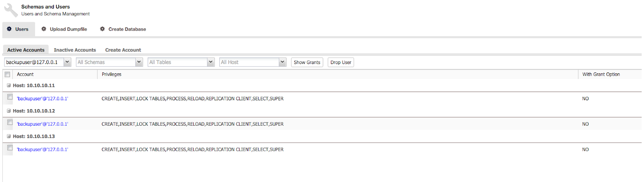Click the wrench icon beside Schemas and Users
644x182 pixels.
click(11, 10)
